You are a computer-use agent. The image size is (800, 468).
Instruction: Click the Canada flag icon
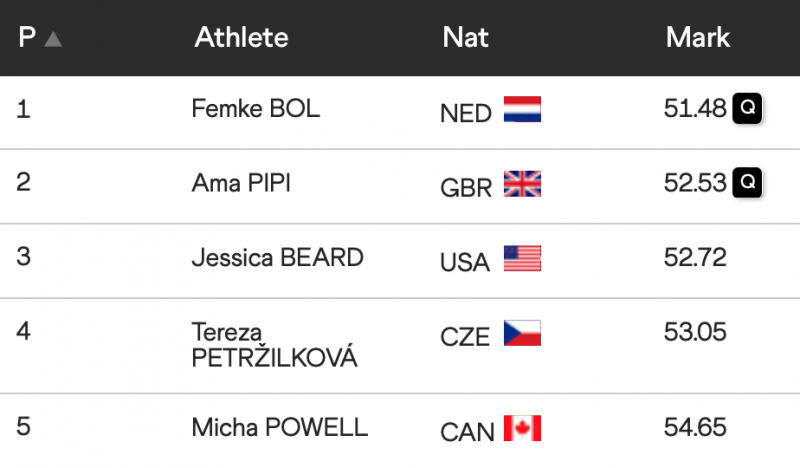pos(521,428)
